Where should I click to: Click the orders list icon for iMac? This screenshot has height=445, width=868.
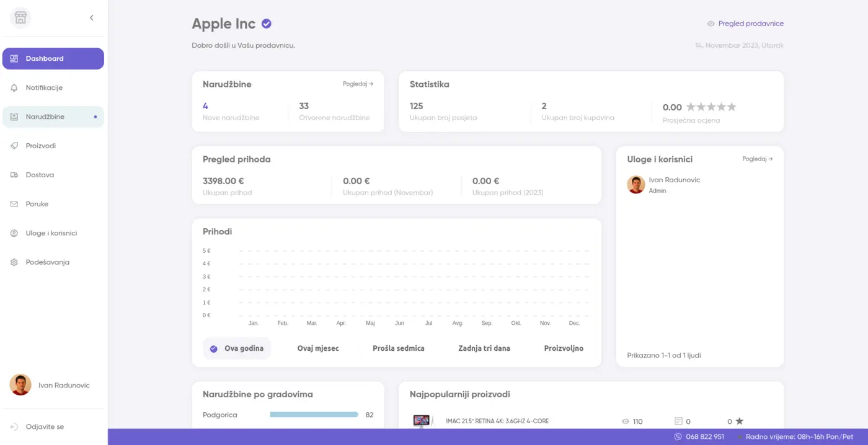tap(678, 421)
